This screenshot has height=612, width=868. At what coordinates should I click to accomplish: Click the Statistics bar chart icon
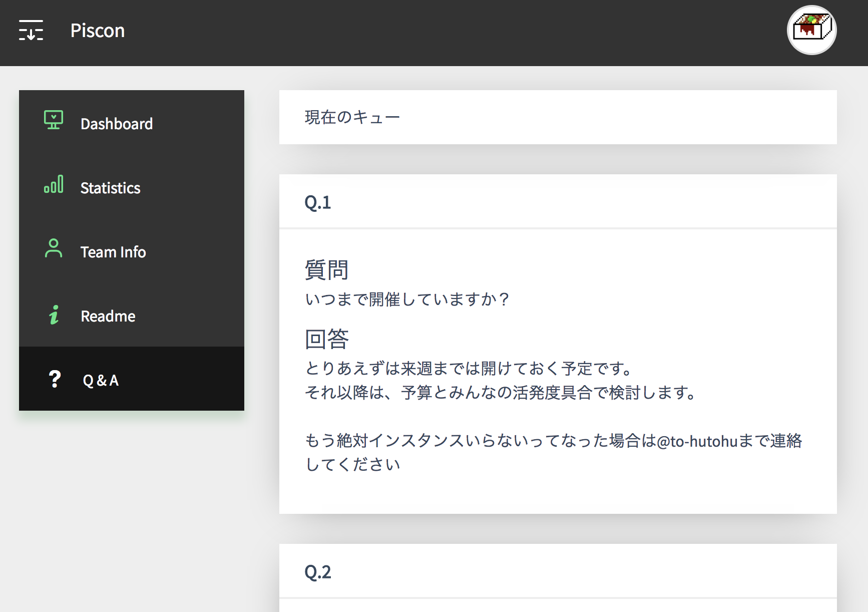(54, 184)
